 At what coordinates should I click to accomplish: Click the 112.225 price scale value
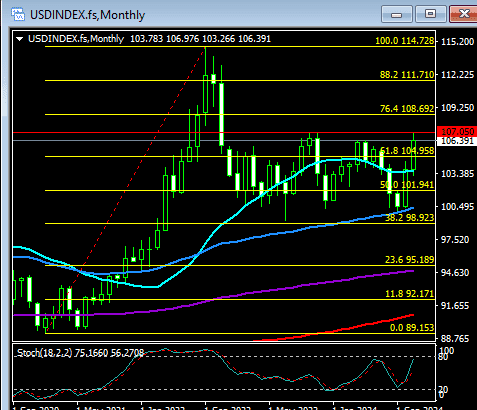[x=457, y=75]
